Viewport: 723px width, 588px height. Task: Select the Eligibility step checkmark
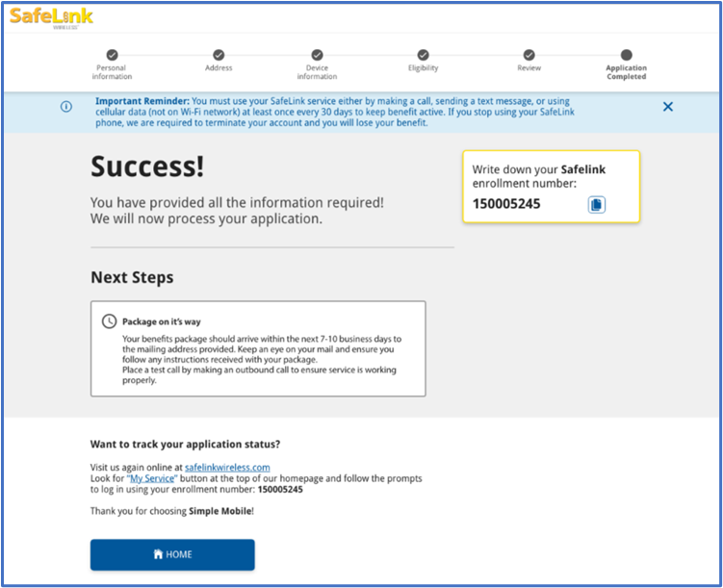point(424,55)
